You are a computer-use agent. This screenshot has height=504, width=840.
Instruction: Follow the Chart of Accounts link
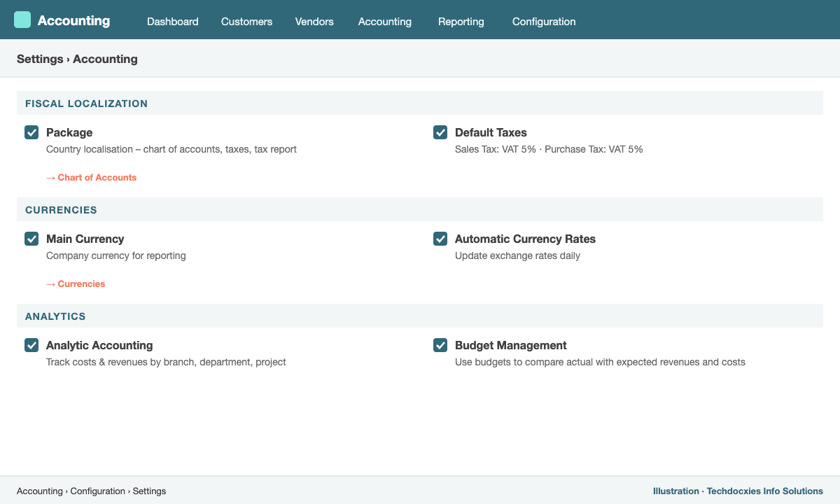pos(92,178)
